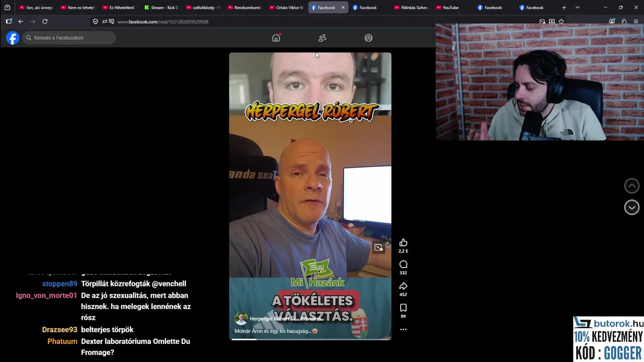Open the reel comments bubble icon

coord(403,264)
